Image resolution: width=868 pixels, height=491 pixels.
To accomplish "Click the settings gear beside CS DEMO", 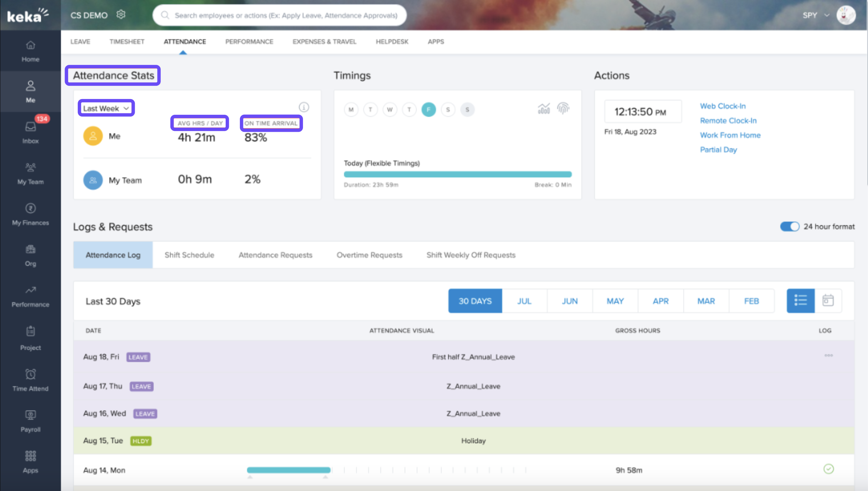I will click(121, 15).
